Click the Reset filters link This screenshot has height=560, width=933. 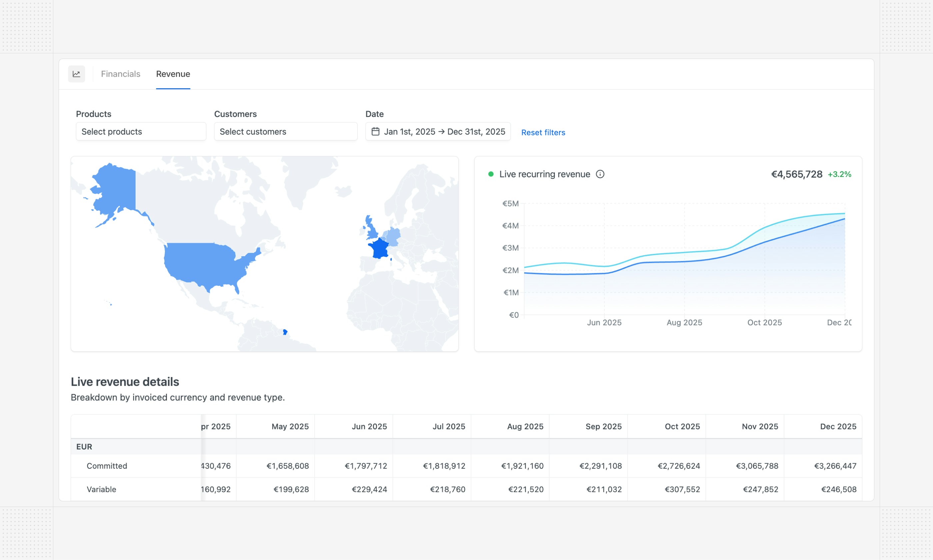[543, 133]
